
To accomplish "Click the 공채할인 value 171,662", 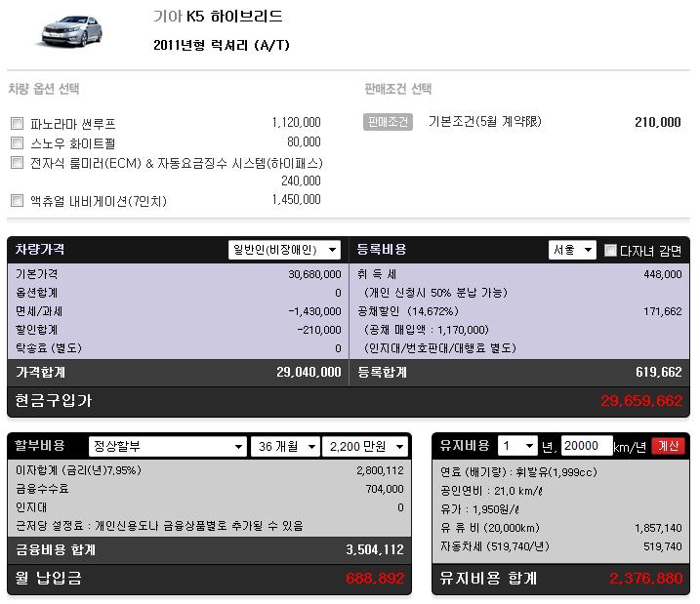I will coord(663,311).
